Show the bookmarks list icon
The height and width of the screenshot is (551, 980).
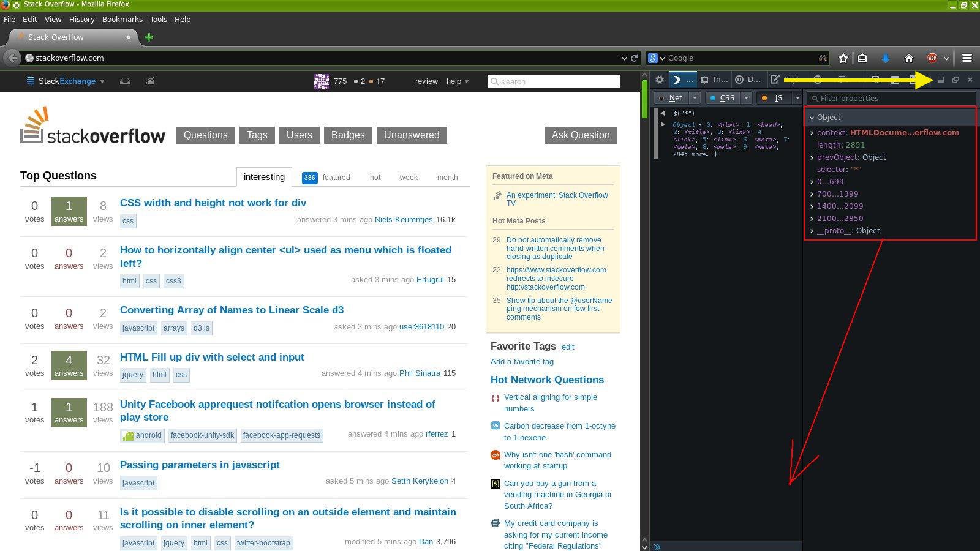862,58
